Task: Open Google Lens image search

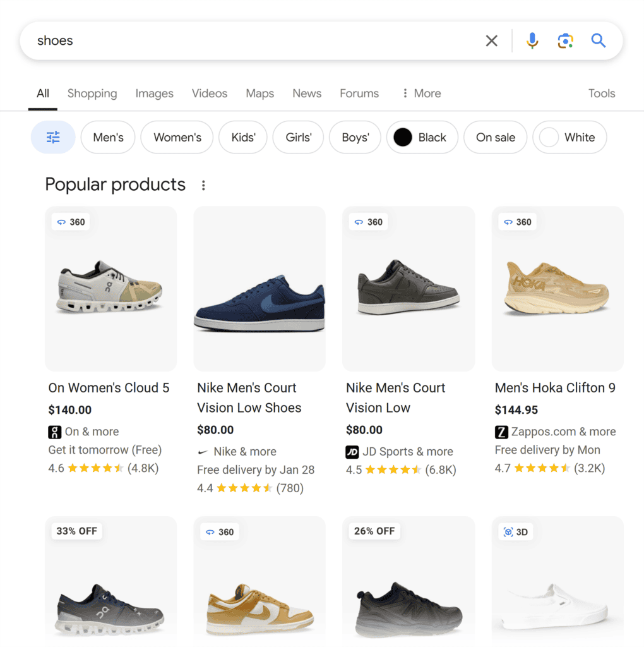Action: pyautogui.click(x=565, y=40)
